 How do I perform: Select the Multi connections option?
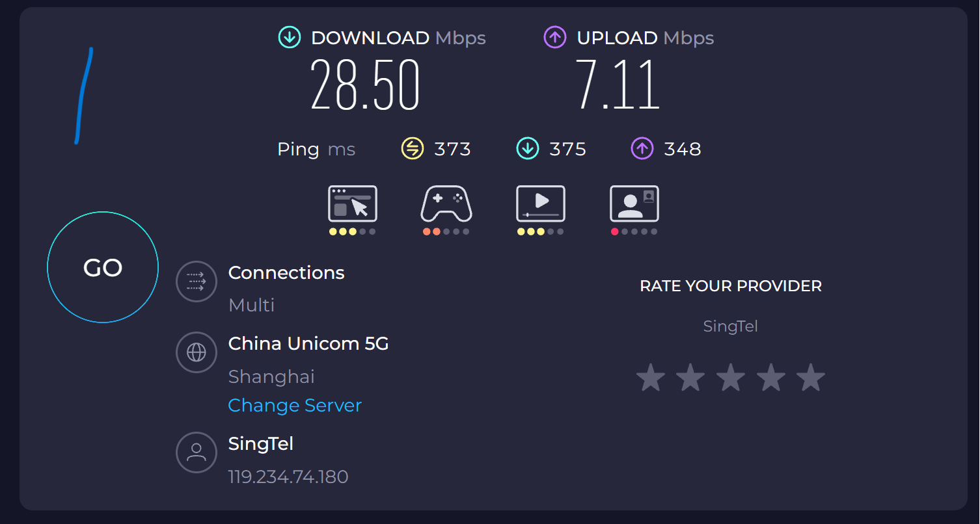pos(252,305)
